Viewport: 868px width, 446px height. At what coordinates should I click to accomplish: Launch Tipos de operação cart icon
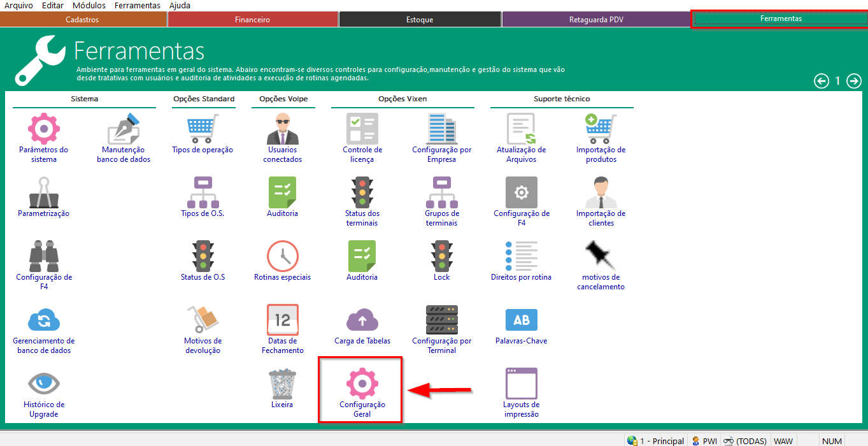[203, 129]
